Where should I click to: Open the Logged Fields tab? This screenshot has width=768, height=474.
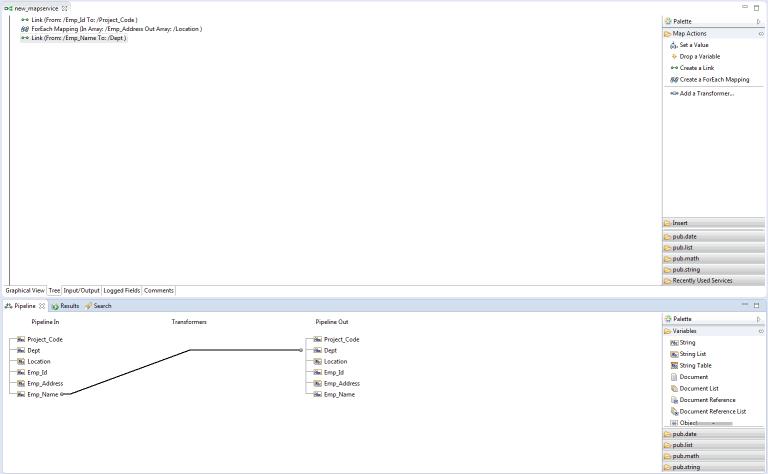click(x=121, y=291)
